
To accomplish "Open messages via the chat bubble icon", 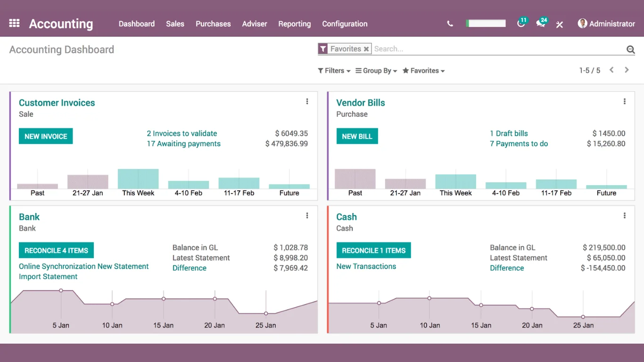I will point(541,24).
